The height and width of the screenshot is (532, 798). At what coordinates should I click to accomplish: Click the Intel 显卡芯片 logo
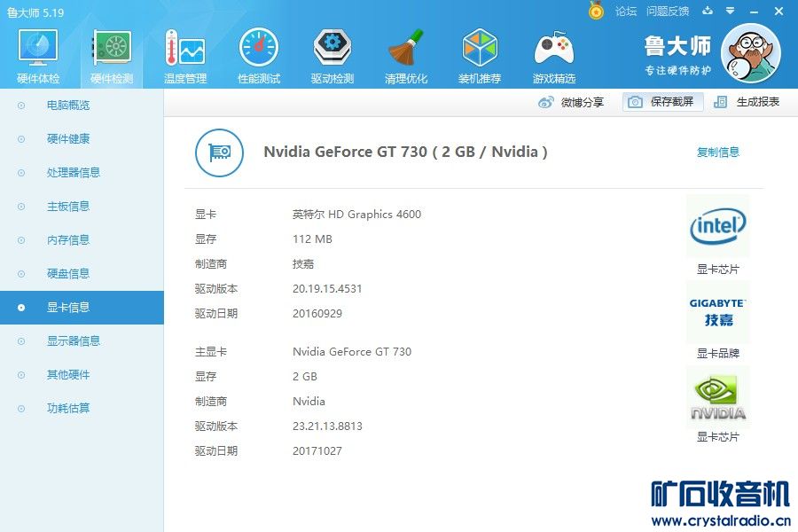tap(717, 227)
